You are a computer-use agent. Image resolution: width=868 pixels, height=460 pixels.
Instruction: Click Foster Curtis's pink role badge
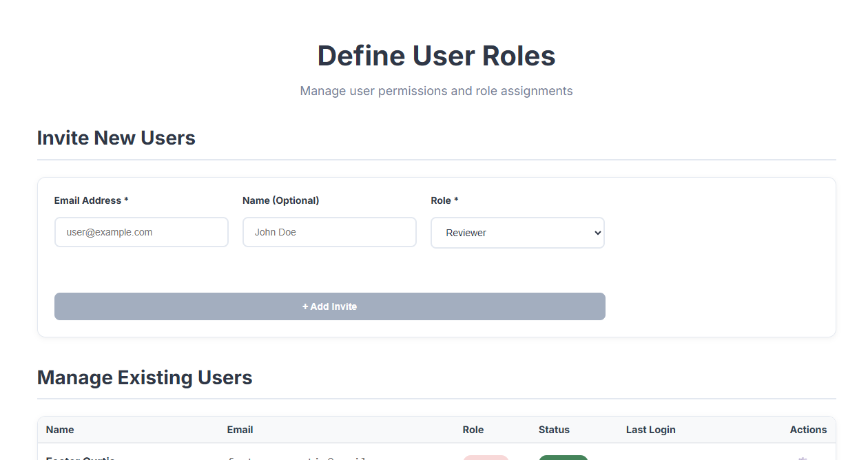click(486, 458)
